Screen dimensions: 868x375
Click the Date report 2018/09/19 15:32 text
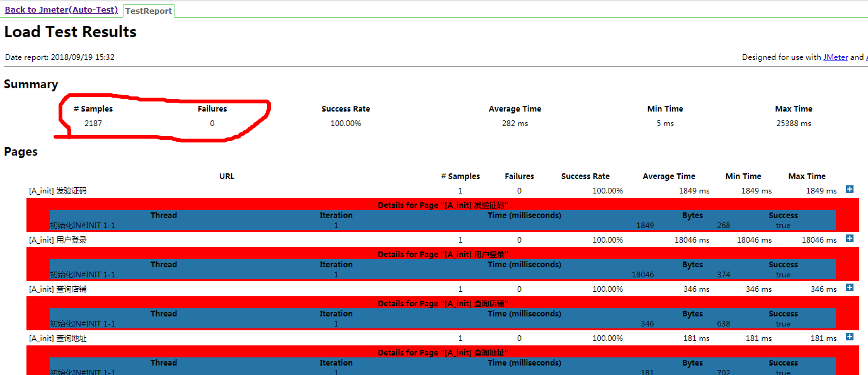tap(60, 57)
